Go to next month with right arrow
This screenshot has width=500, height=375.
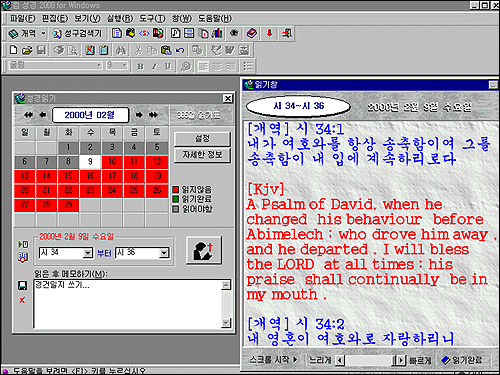coord(139,115)
